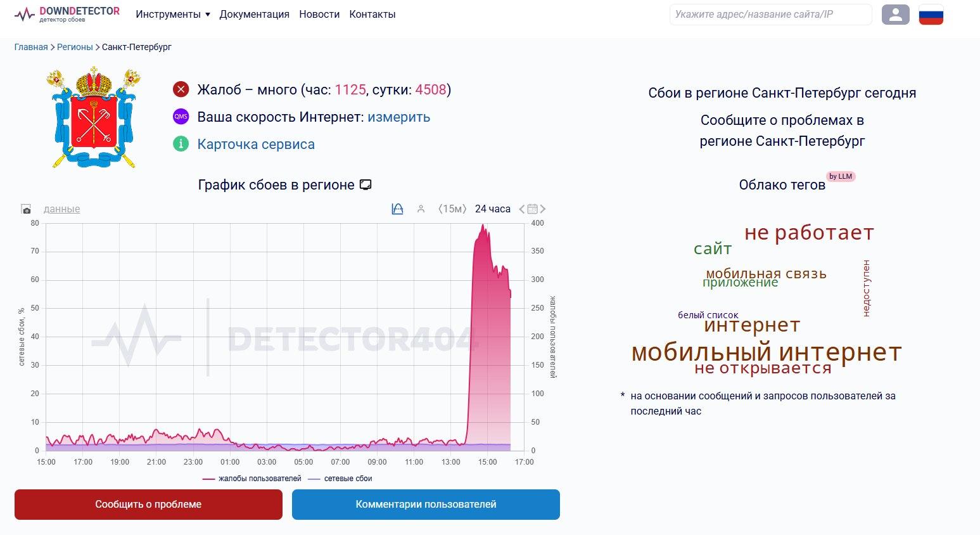
Task: Click the chart screenshot camera icon
Action: (x=26, y=209)
